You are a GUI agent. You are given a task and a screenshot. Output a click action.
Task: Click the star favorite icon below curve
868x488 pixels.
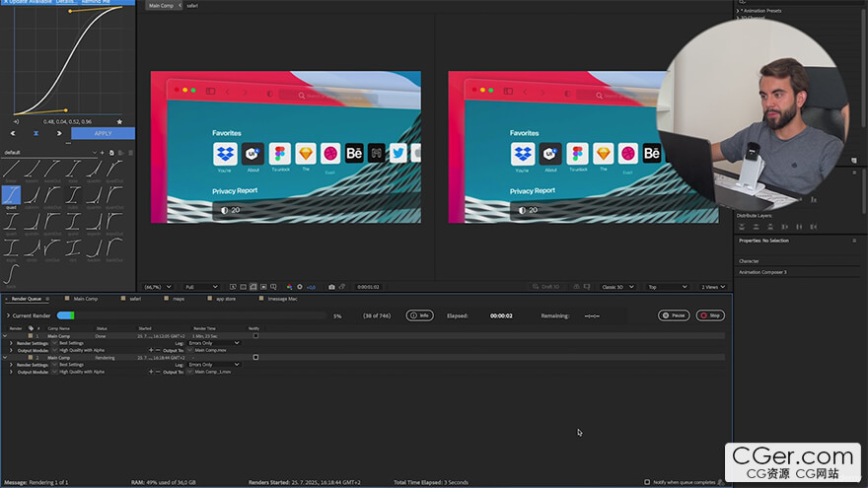[120, 121]
